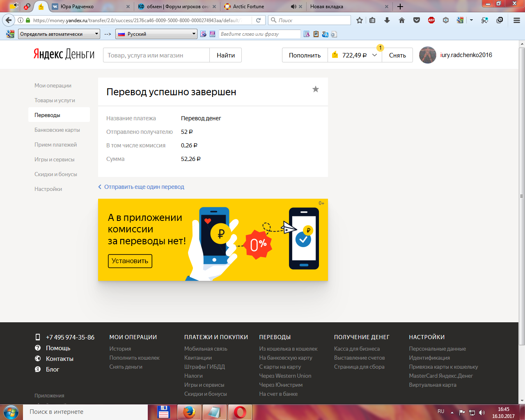Image resolution: width=525 pixels, height=420 pixels.
Task: Click 'Установить' button on the yellow banner
Action: (x=130, y=261)
